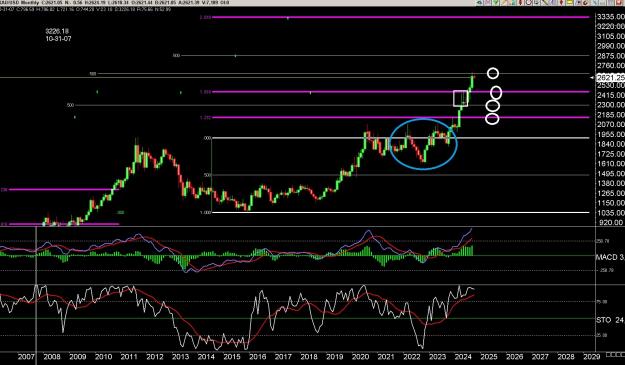The height and width of the screenshot is (365, 625).
Task: Click the 1150.00 price axis label
Action: click(610, 203)
